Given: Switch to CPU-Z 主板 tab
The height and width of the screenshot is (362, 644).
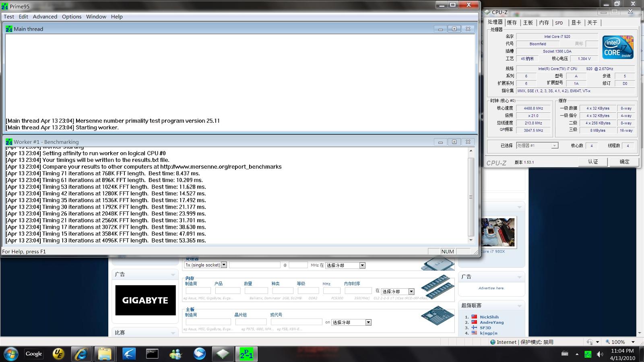Looking at the screenshot, I should click(528, 23).
